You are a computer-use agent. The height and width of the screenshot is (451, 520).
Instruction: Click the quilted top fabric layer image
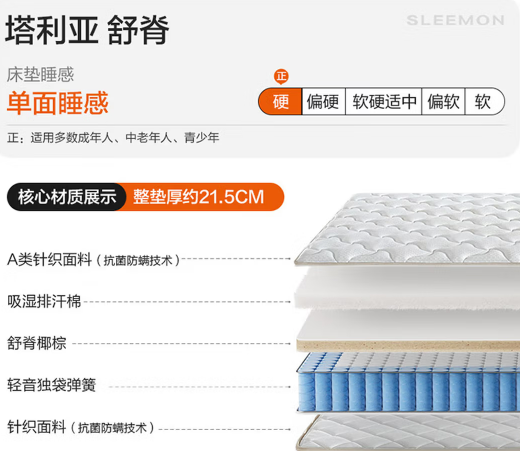click(x=407, y=229)
